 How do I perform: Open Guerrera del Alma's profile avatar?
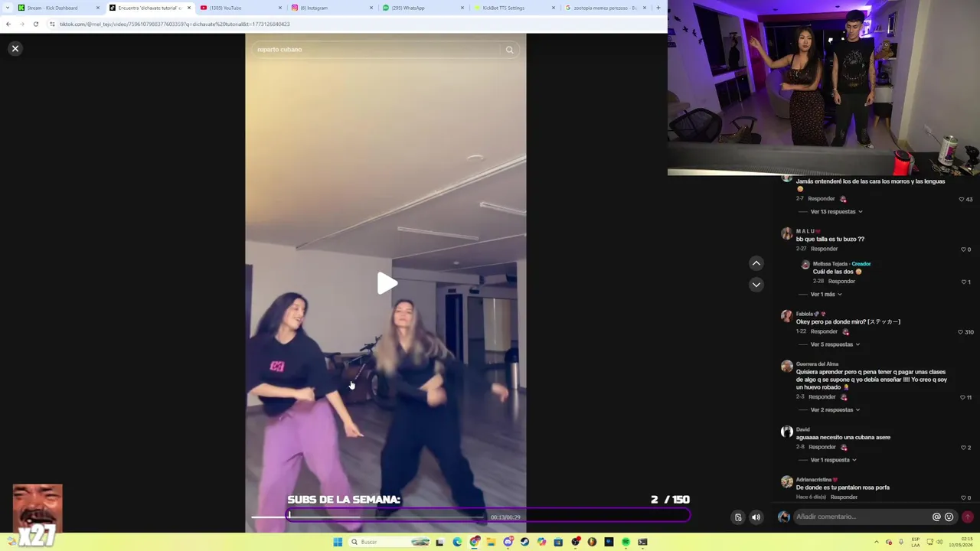pos(786,367)
